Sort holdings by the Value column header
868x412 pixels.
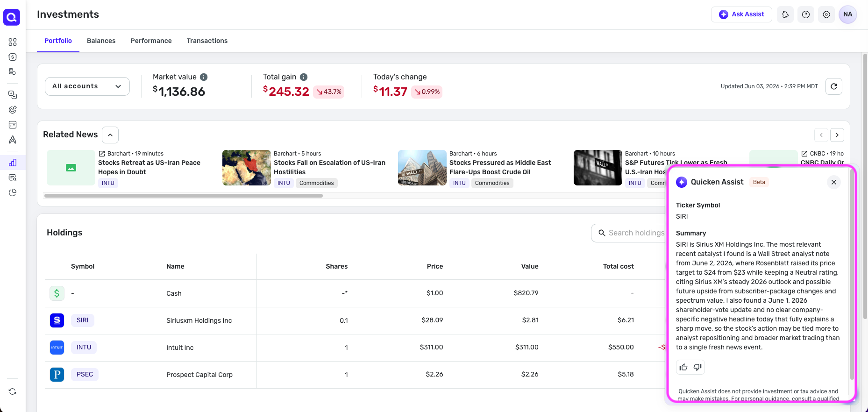(x=530, y=267)
